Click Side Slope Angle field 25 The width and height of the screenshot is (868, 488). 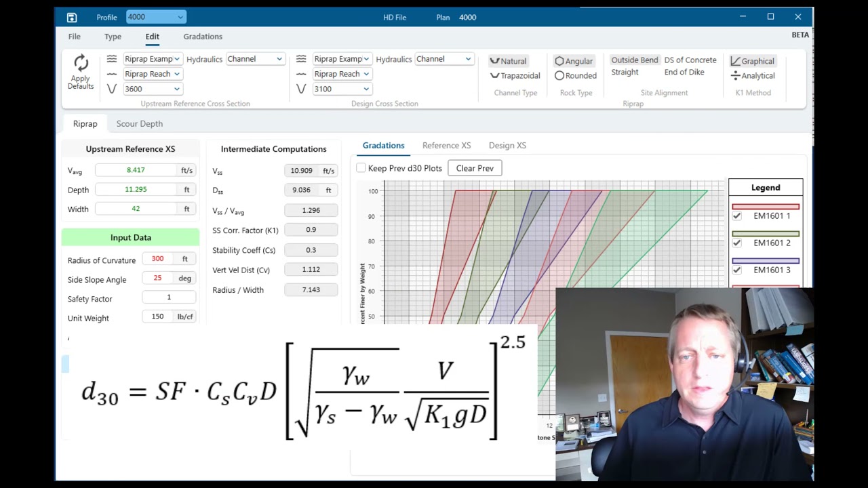pos(157,278)
